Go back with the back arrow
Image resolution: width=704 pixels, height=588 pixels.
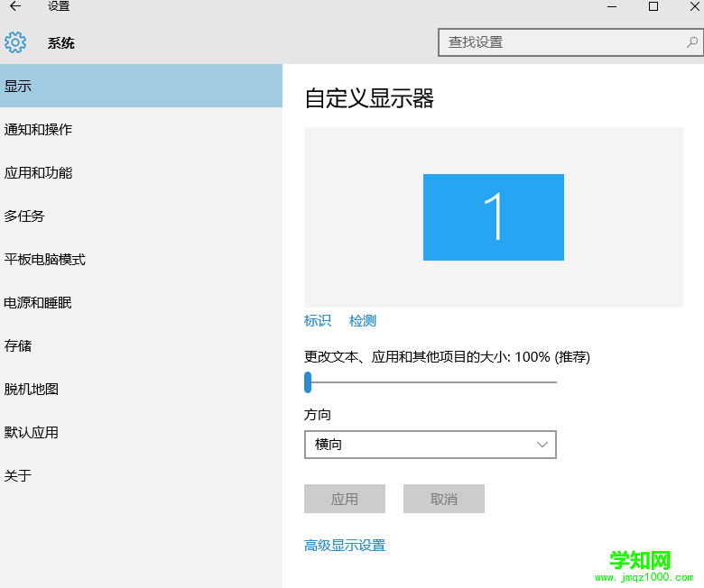(15, 5)
